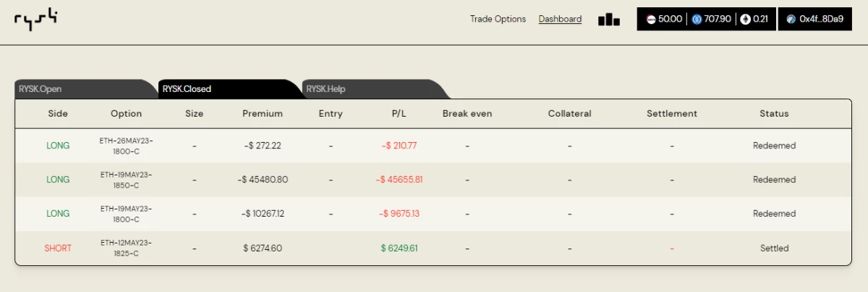Open the bar chart stats icon

coord(609,20)
